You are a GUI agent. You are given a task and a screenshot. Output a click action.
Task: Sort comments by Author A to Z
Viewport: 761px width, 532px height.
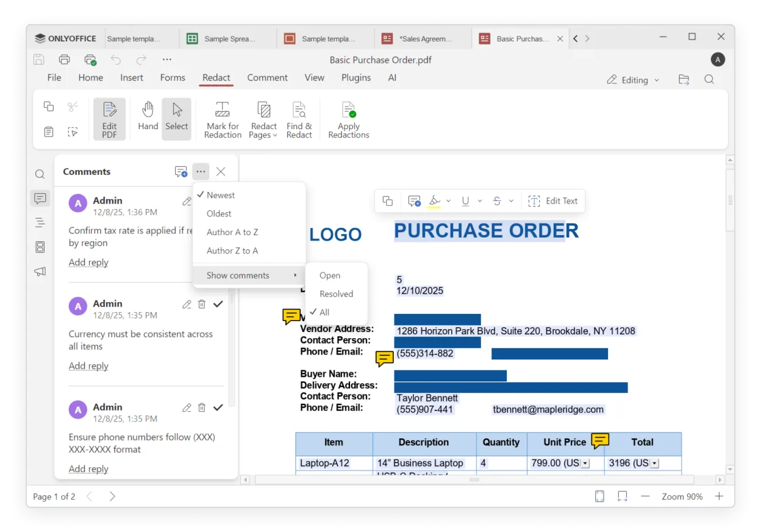249,232
